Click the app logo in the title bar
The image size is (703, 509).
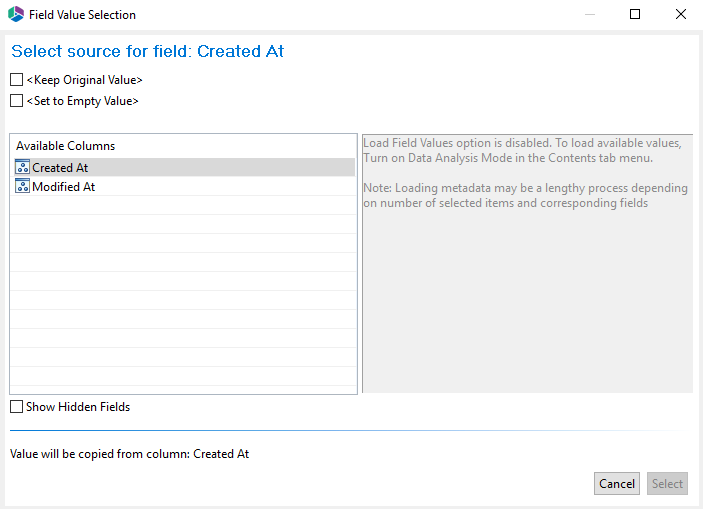click(x=15, y=15)
